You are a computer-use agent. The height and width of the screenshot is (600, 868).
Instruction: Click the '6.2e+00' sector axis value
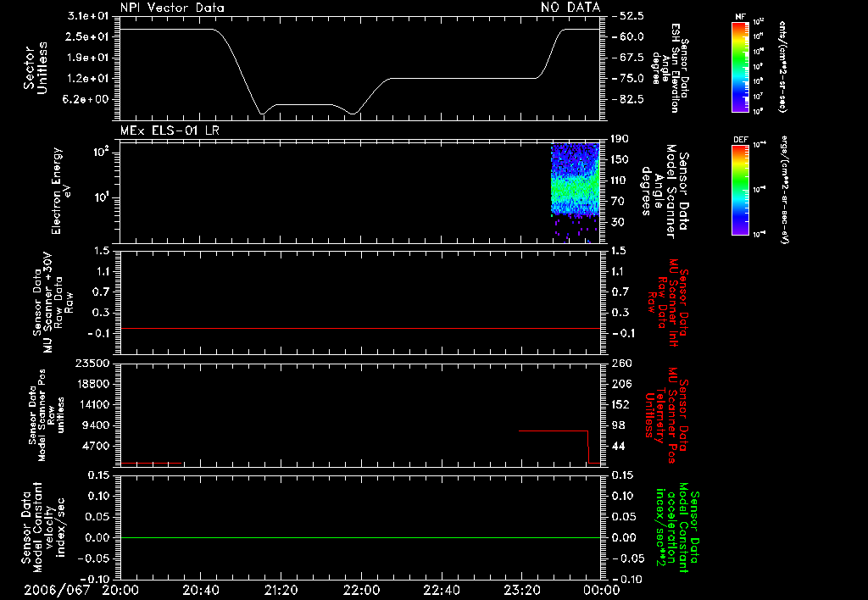(x=87, y=100)
